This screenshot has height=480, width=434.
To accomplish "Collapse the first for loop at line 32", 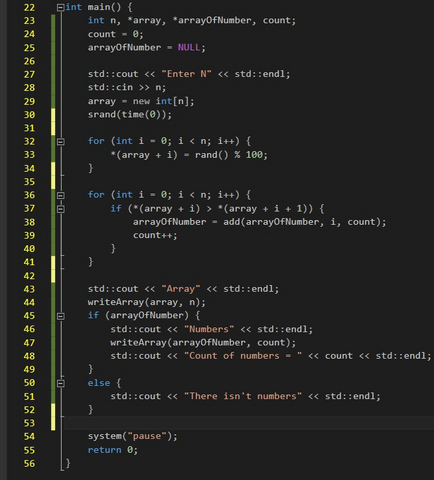I will (60, 142).
